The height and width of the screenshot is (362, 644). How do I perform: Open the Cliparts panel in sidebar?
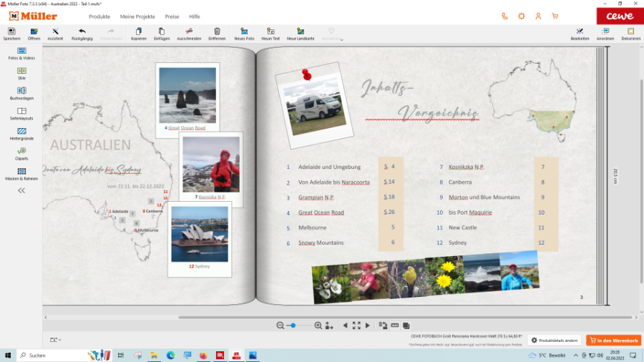pyautogui.click(x=21, y=150)
